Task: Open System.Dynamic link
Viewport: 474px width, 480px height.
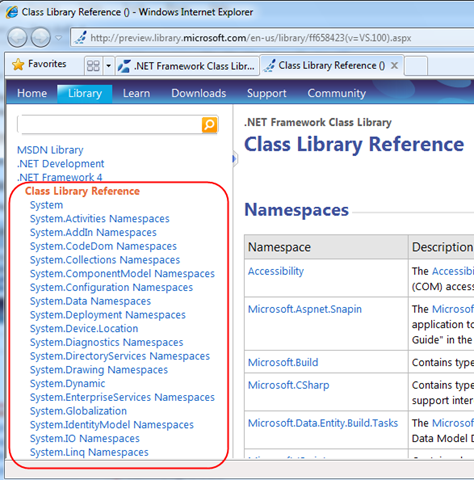Action: [68, 384]
